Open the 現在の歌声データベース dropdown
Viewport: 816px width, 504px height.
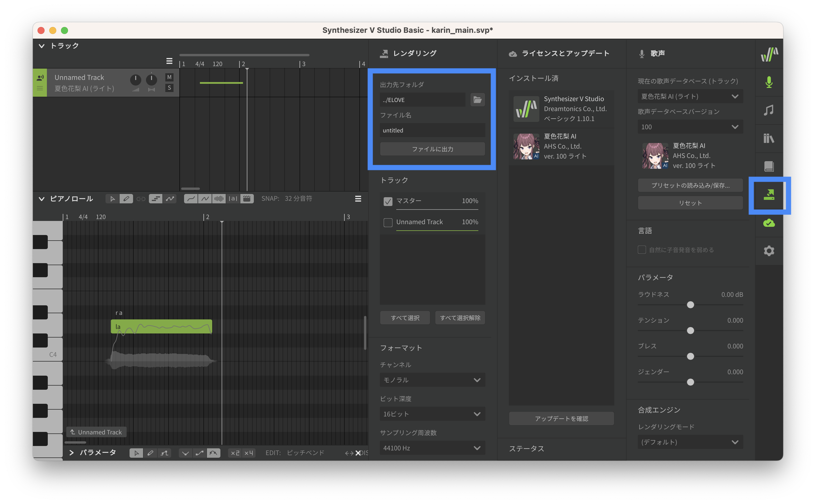pyautogui.click(x=690, y=96)
